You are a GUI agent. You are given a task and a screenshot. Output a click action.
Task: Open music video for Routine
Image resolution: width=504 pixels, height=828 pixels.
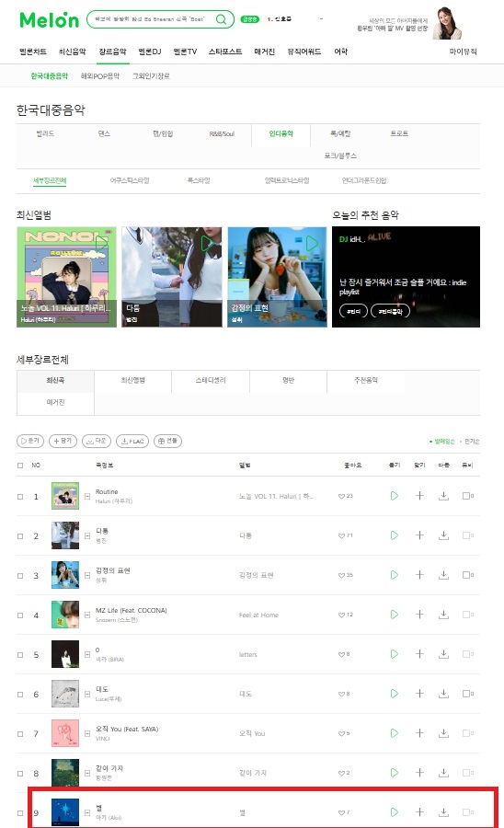tap(467, 496)
